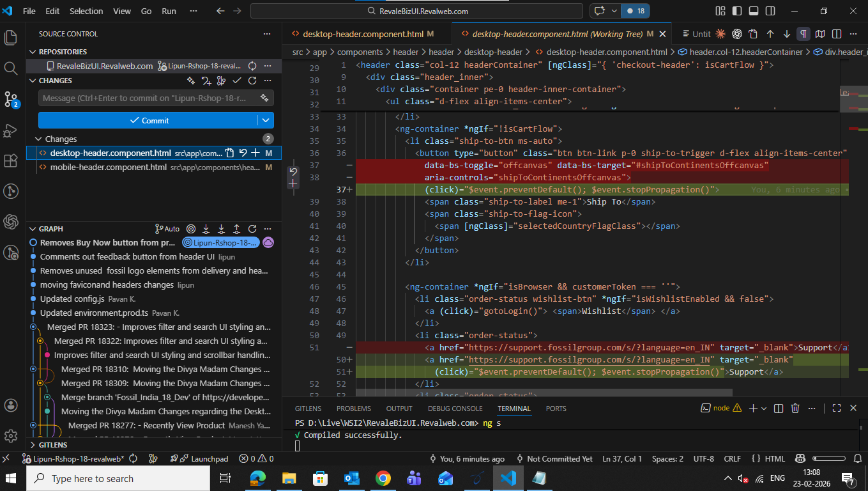Open Google Chrome from the taskbar
The image size is (868, 491).
(383, 478)
